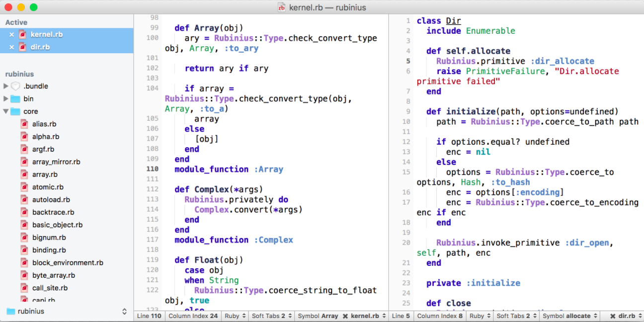The image size is (644, 322).
Task: Select array_mirror.rb in the file tree
Action: click(x=56, y=162)
